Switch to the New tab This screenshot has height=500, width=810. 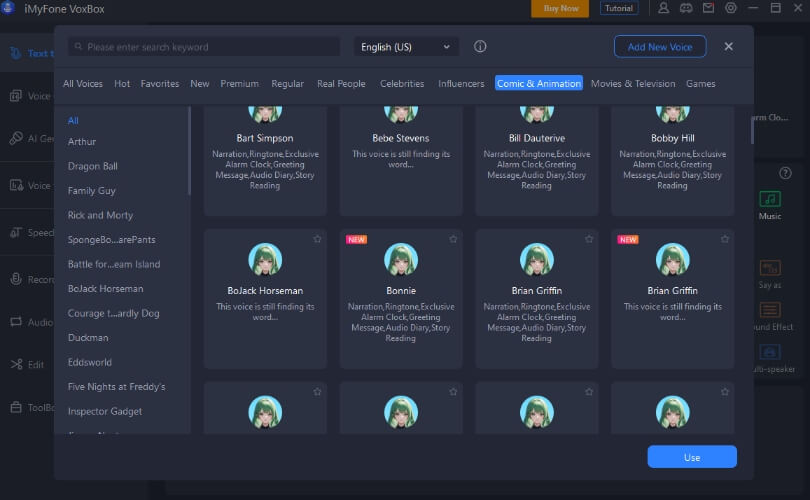click(x=199, y=84)
